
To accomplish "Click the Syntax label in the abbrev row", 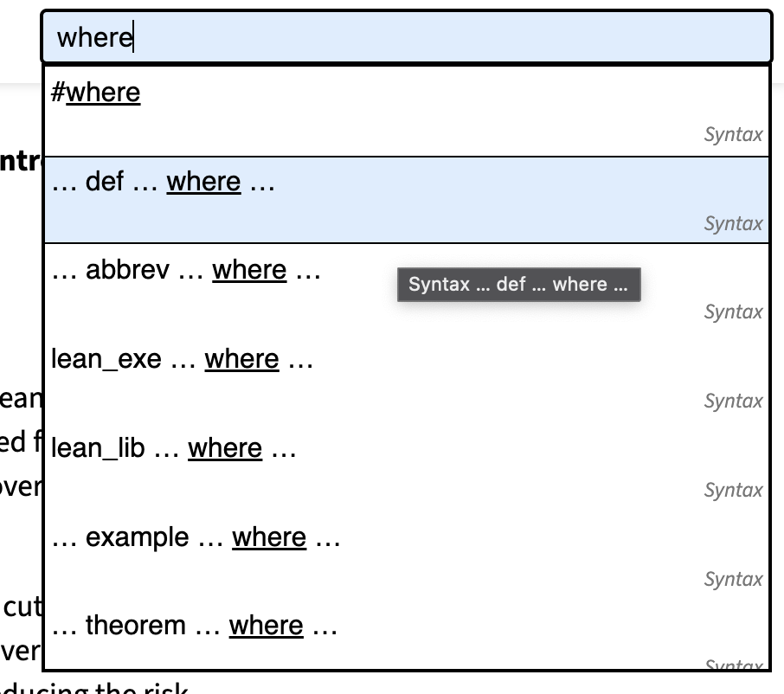I will pyautogui.click(x=733, y=312).
